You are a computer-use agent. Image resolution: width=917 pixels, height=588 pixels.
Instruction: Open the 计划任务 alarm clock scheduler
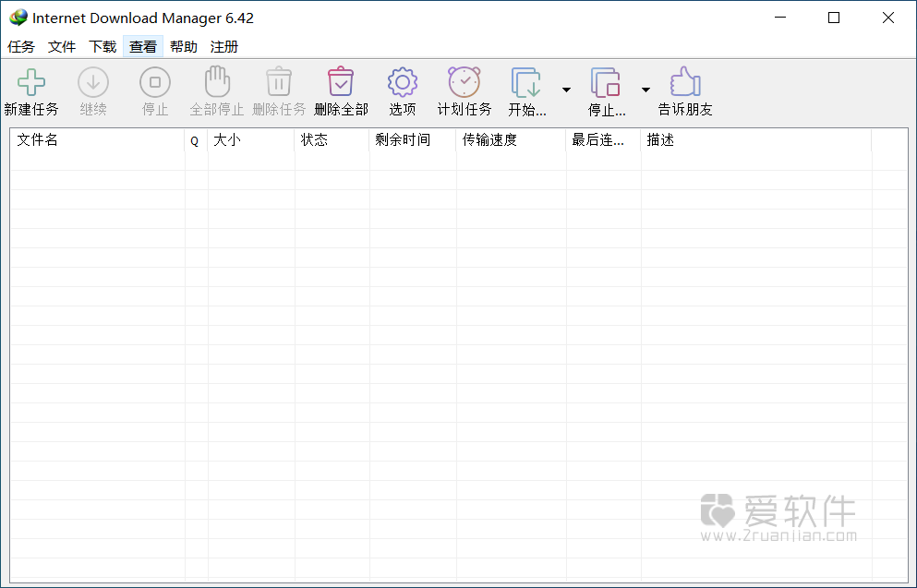tap(465, 81)
